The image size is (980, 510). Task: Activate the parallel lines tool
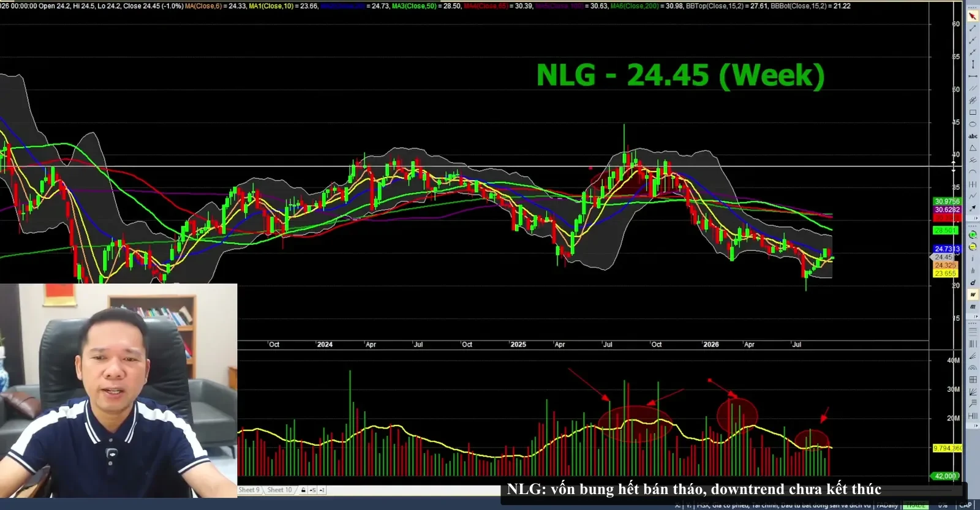pos(973,88)
